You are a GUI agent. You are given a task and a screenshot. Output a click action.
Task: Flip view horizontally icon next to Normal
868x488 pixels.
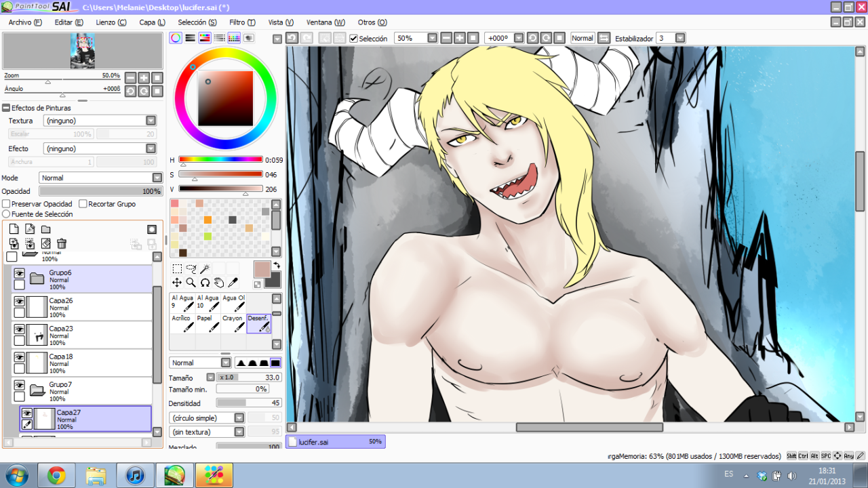(x=604, y=38)
